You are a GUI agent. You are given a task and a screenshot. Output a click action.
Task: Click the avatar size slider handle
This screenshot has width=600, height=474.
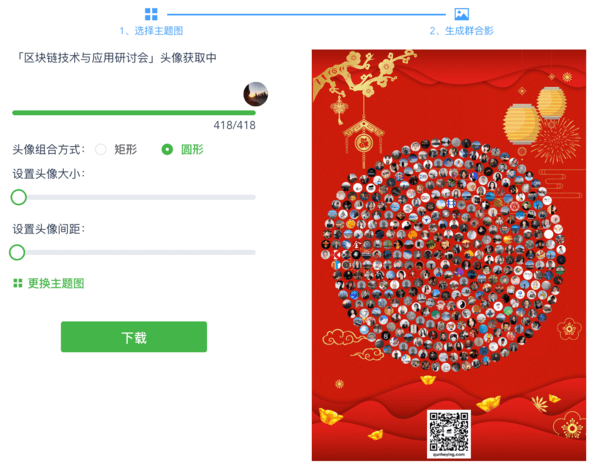(x=18, y=197)
